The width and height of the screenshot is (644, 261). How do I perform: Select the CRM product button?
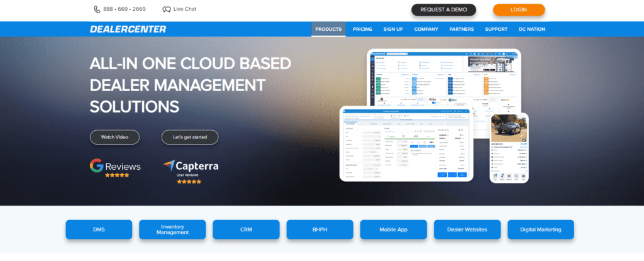point(246,230)
